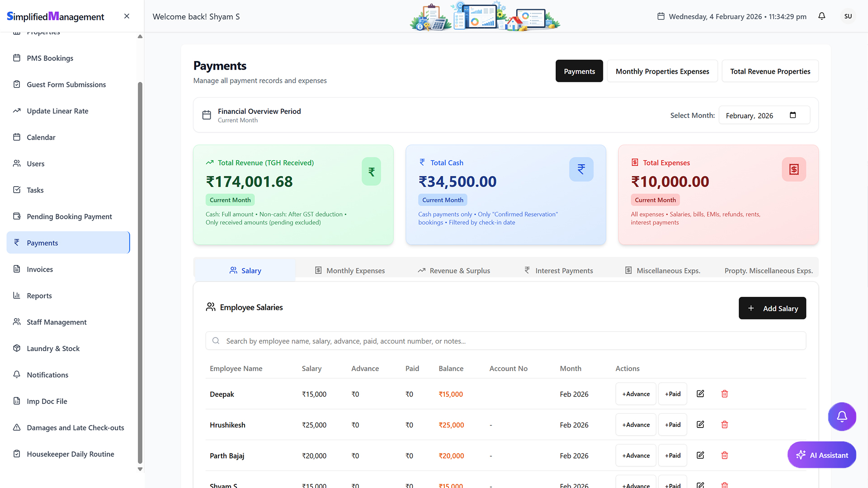Click the employee search field

[x=505, y=341]
